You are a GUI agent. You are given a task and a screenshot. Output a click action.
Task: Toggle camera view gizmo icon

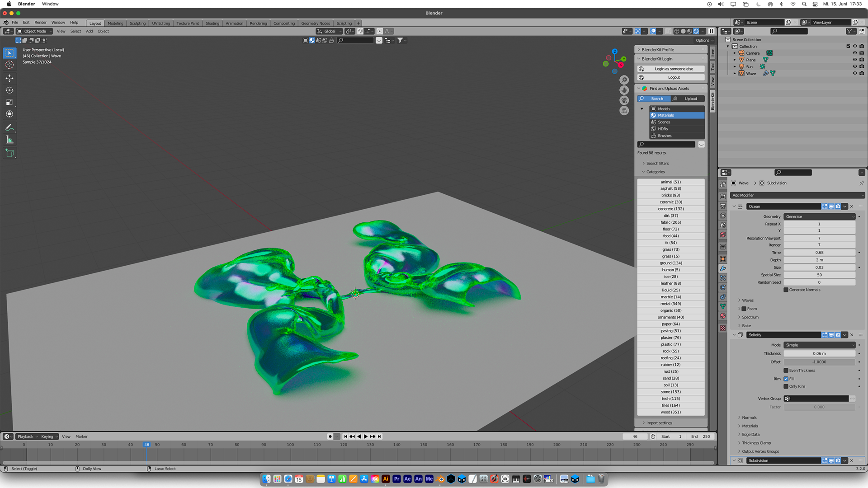click(624, 100)
